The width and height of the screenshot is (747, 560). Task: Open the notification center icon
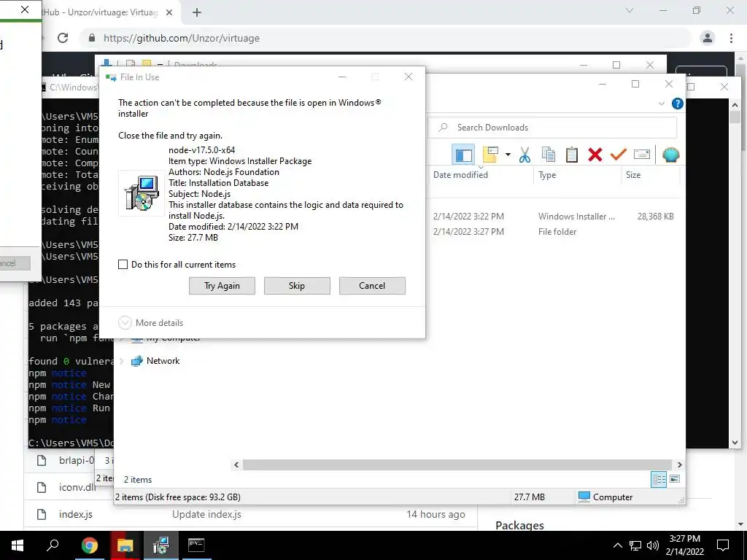coord(723,545)
